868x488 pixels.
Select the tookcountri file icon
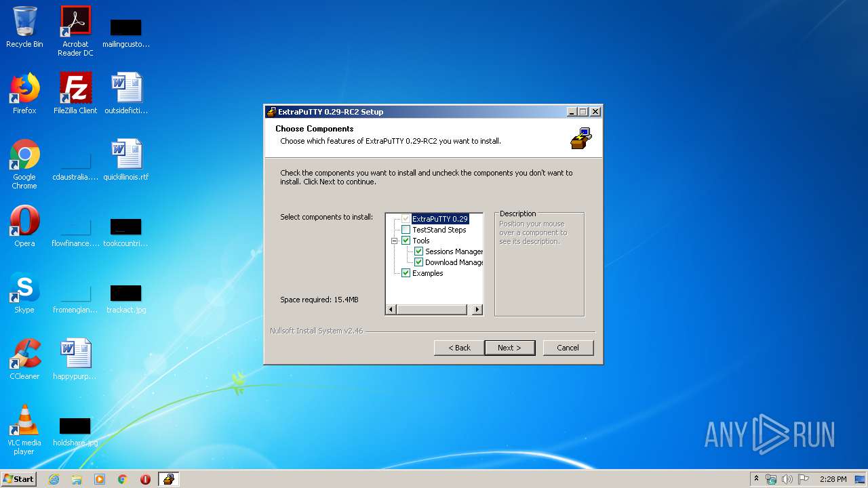126,233
